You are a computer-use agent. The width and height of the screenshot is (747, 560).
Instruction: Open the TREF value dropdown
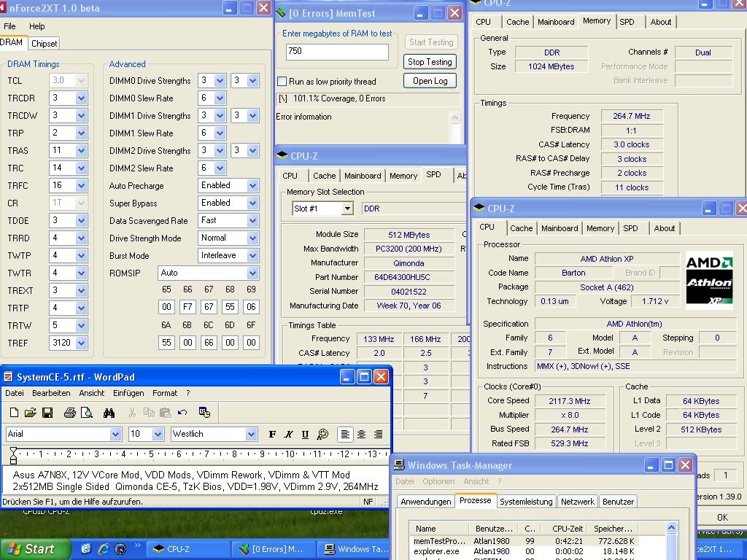tap(82, 343)
